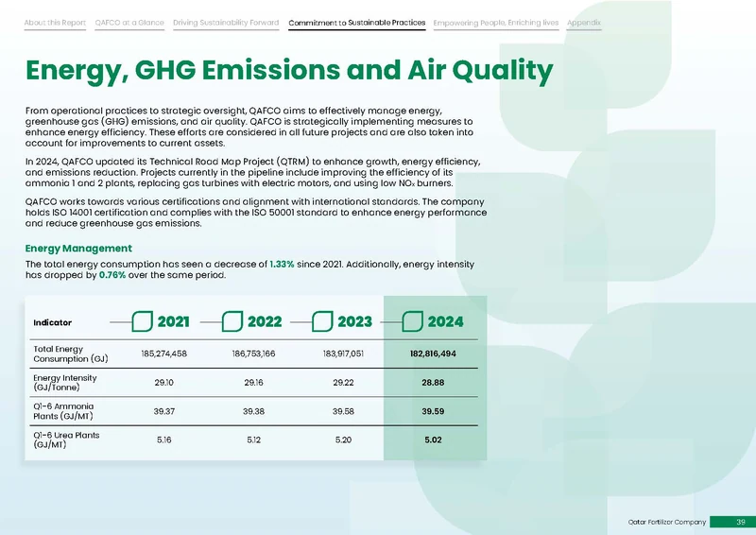Select the 0.76% highlighted figure
756x535 pixels.
(112, 275)
